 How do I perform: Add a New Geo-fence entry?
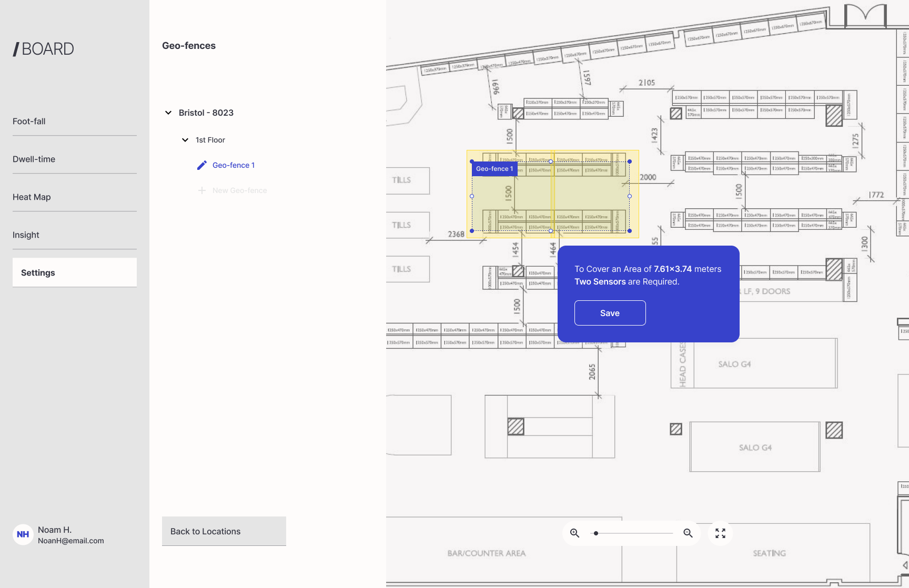[239, 190]
